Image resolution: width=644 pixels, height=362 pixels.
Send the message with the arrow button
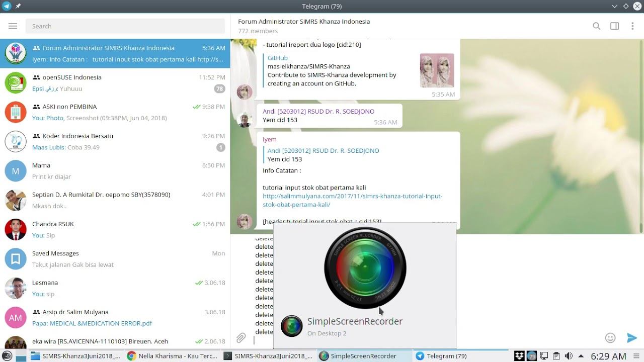click(632, 338)
